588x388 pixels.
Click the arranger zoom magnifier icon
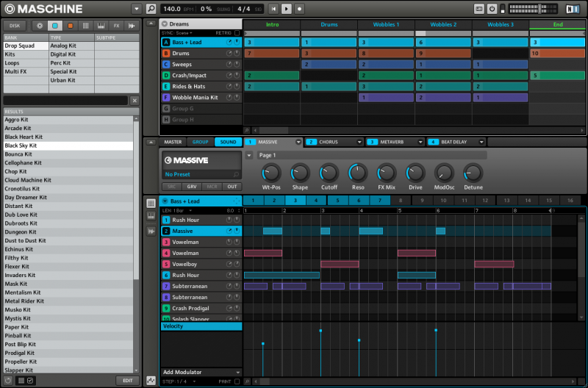pos(247,131)
